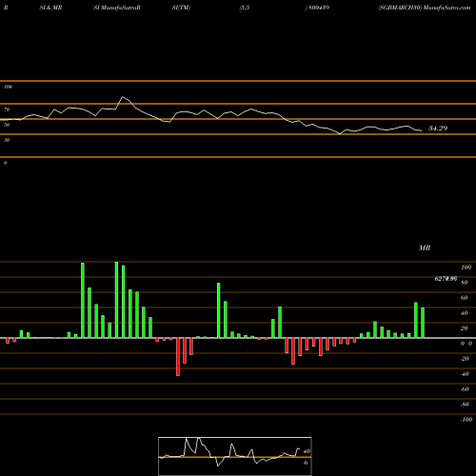
Task: Click the MunafaSutra.com text at top right
Action: click(x=447, y=8)
